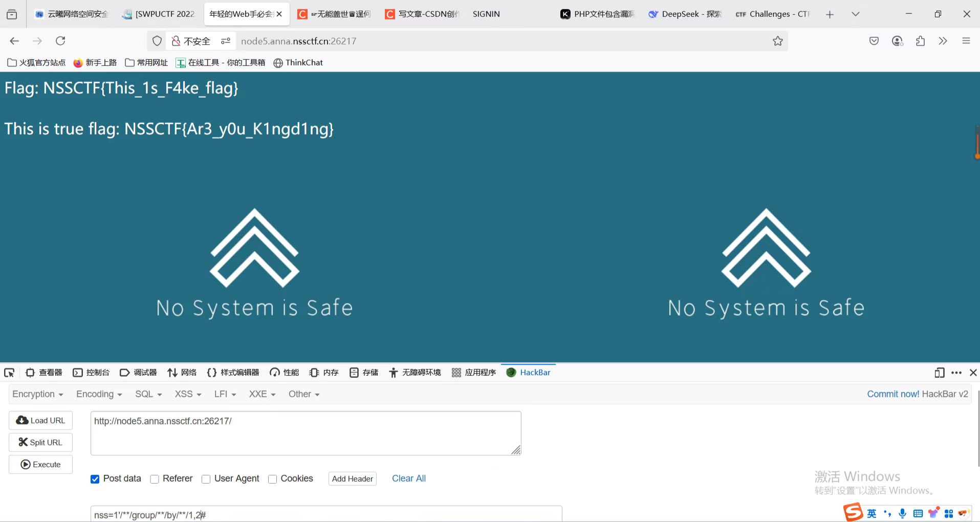The height and width of the screenshot is (522, 980).
Task: Open the ThinkChat bookmark
Action: 298,62
